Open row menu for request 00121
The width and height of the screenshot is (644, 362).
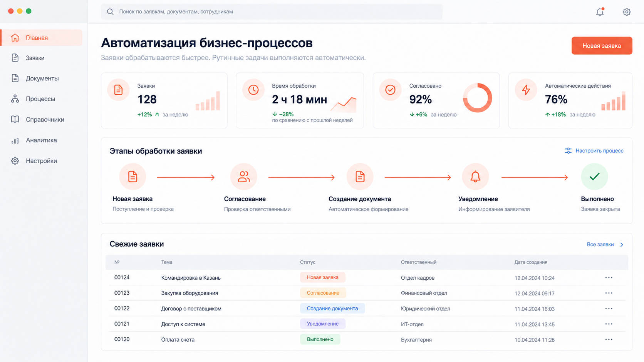click(x=609, y=324)
